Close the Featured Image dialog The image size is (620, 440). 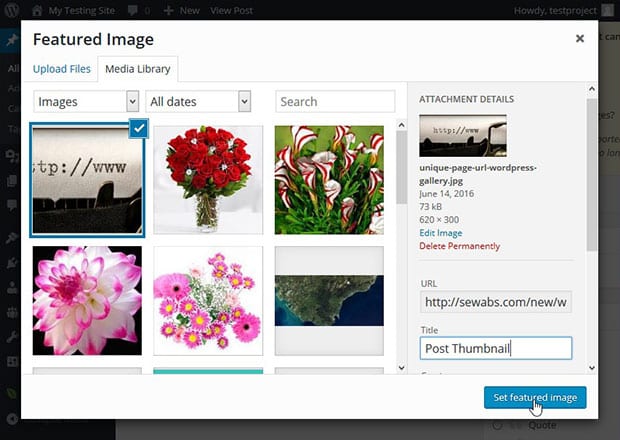click(x=580, y=38)
